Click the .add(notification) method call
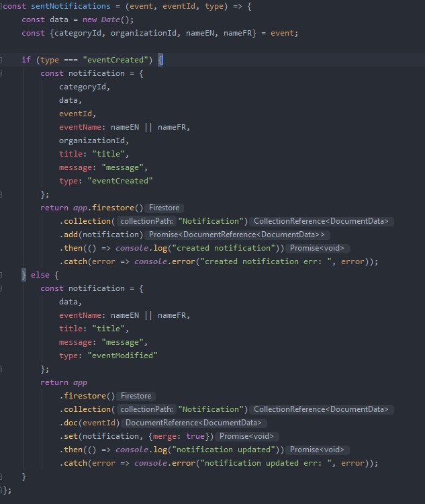Viewport: 425px width, 504px height. pyautogui.click(x=101, y=235)
